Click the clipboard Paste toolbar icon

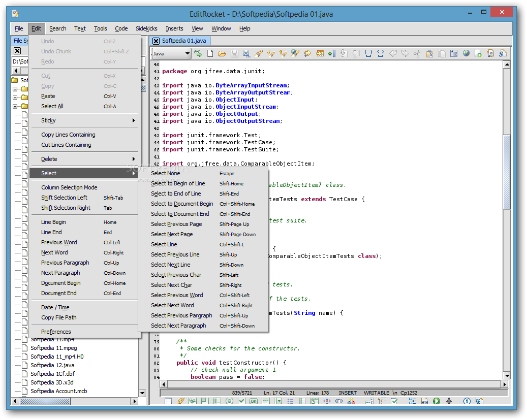[x=429, y=53]
